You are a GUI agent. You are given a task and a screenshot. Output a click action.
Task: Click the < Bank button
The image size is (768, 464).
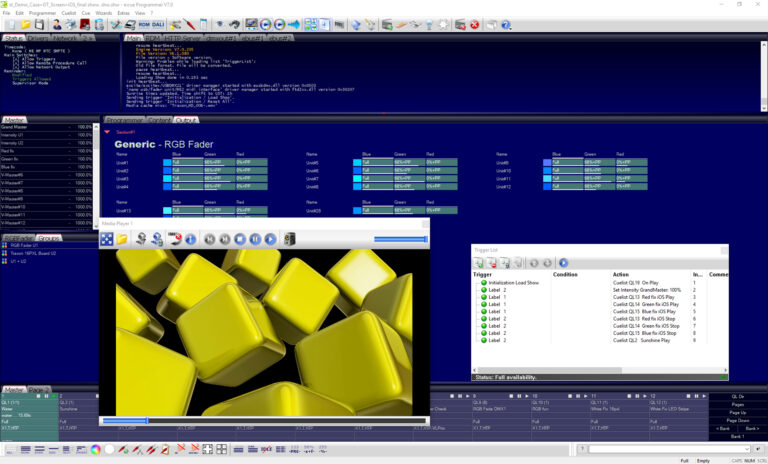[x=723, y=428]
